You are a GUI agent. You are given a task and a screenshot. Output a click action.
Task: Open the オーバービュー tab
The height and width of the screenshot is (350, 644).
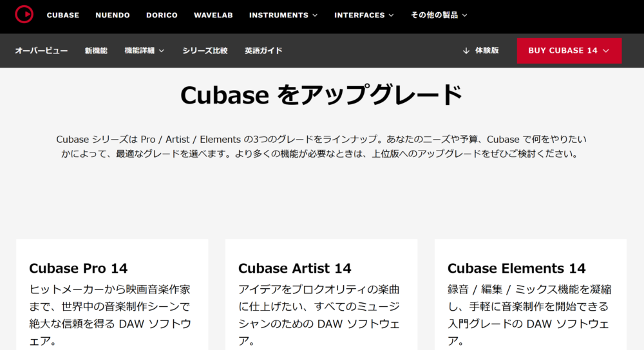tap(41, 50)
